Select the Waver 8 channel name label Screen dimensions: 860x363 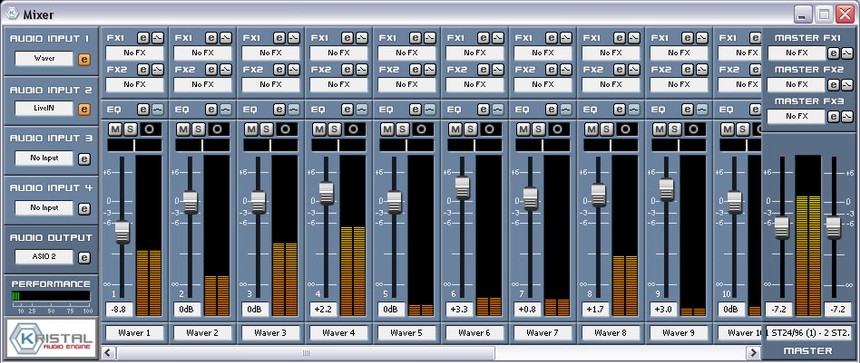(x=610, y=333)
